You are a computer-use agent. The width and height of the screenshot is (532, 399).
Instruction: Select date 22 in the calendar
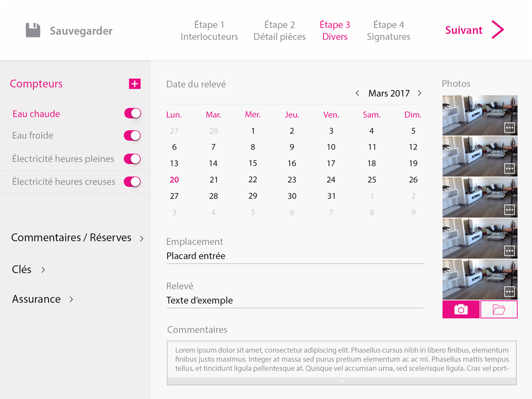[253, 179]
